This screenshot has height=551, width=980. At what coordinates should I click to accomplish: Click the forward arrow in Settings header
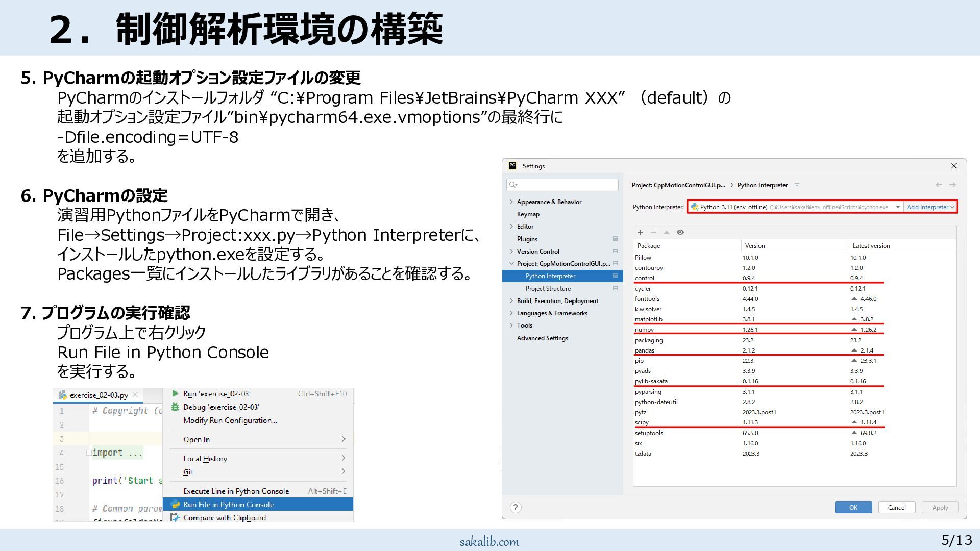point(952,185)
